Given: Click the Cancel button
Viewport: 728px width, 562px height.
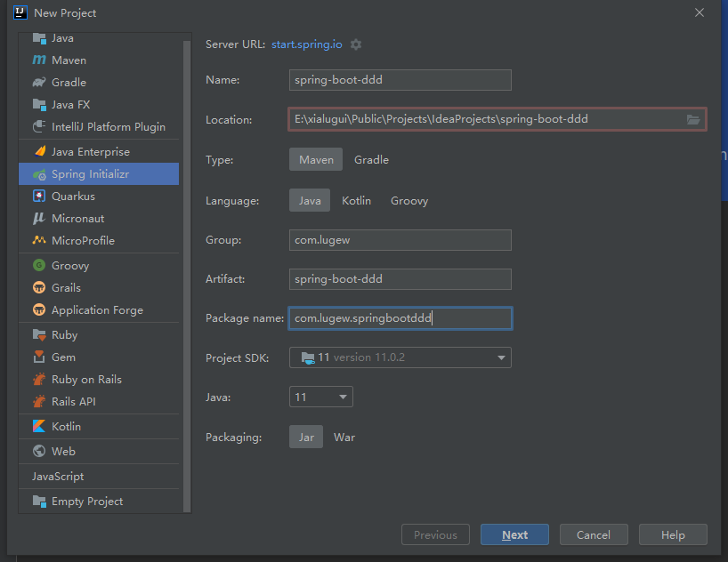Looking at the screenshot, I should (x=594, y=534).
